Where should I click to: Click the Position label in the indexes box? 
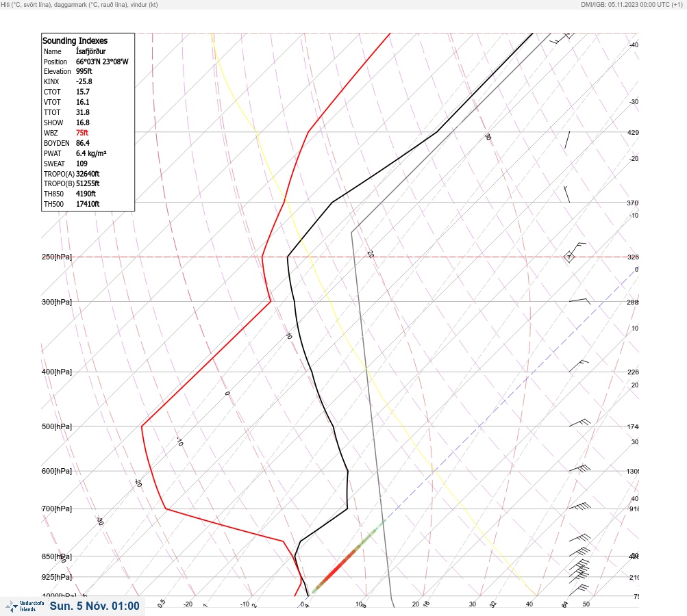click(55, 62)
